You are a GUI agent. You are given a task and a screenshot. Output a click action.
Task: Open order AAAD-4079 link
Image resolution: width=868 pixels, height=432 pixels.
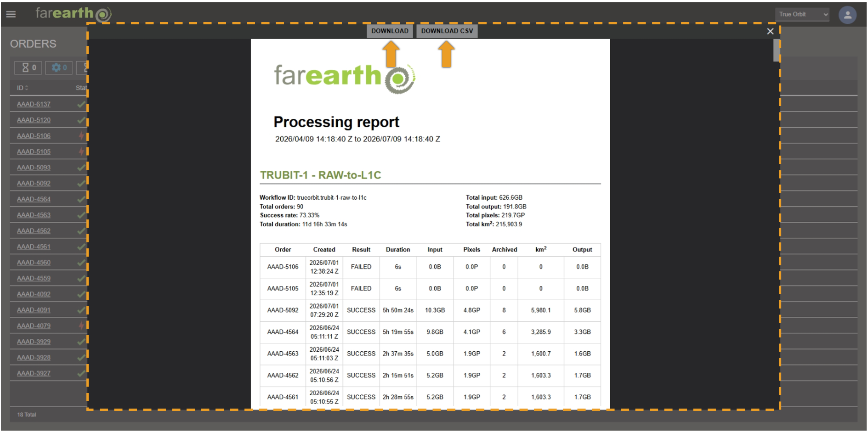34,326
